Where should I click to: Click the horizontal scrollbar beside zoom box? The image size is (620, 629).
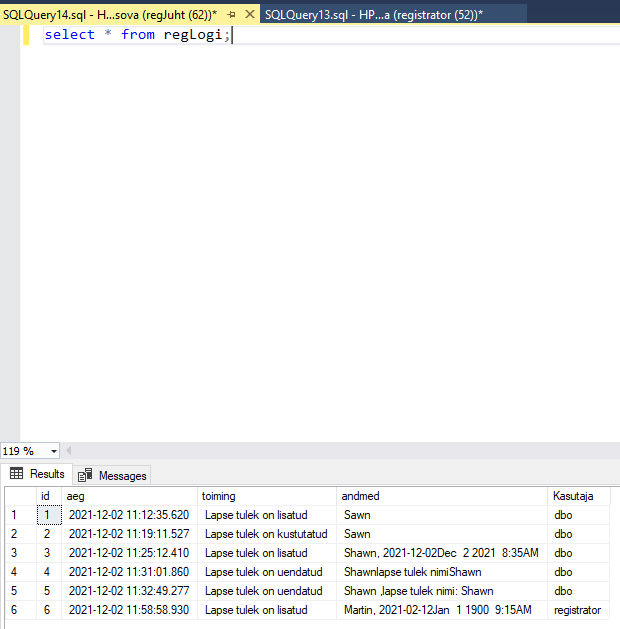pos(340,451)
